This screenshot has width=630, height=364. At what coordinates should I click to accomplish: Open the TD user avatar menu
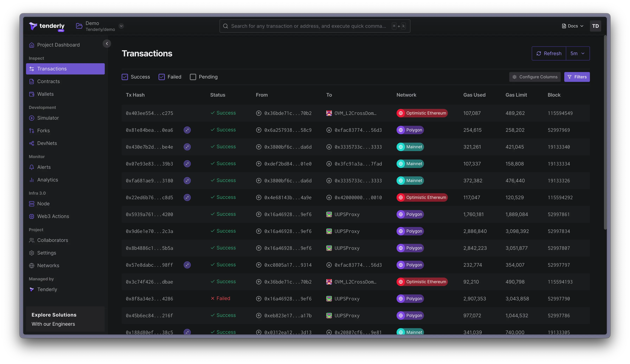point(595,26)
